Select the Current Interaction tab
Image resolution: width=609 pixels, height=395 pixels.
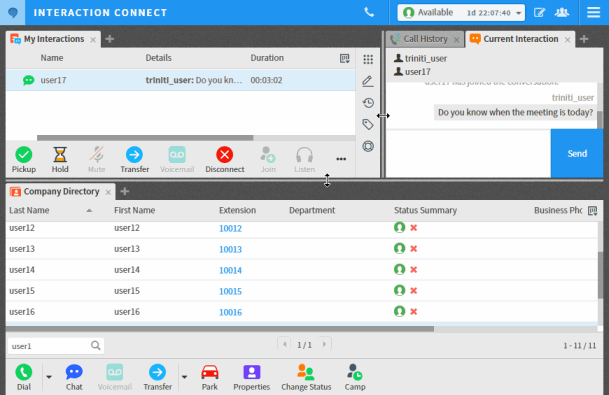point(520,39)
